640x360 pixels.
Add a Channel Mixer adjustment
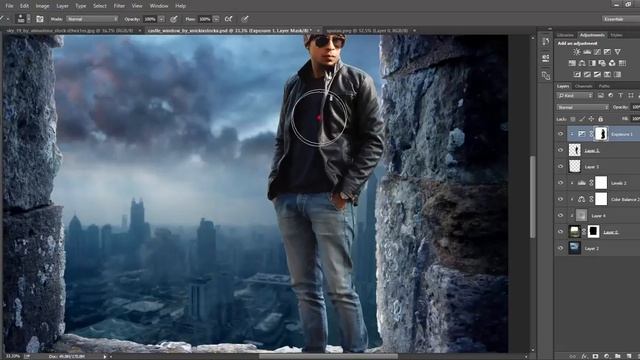pos(612,63)
